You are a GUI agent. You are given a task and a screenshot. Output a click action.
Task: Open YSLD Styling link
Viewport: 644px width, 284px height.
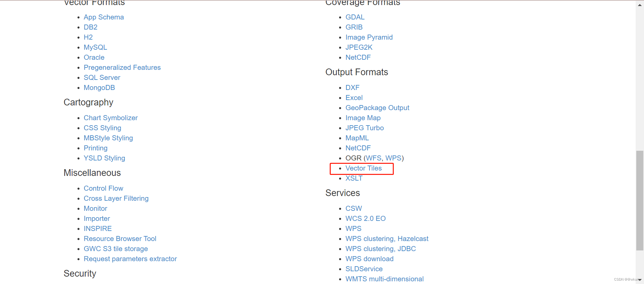[104, 158]
